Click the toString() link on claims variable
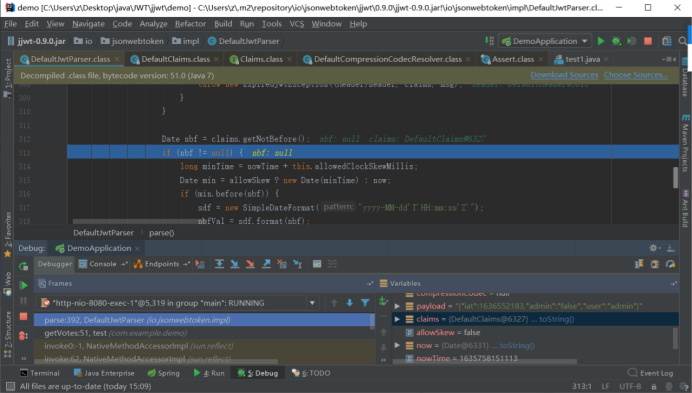This screenshot has width=692, height=393. (x=557, y=319)
